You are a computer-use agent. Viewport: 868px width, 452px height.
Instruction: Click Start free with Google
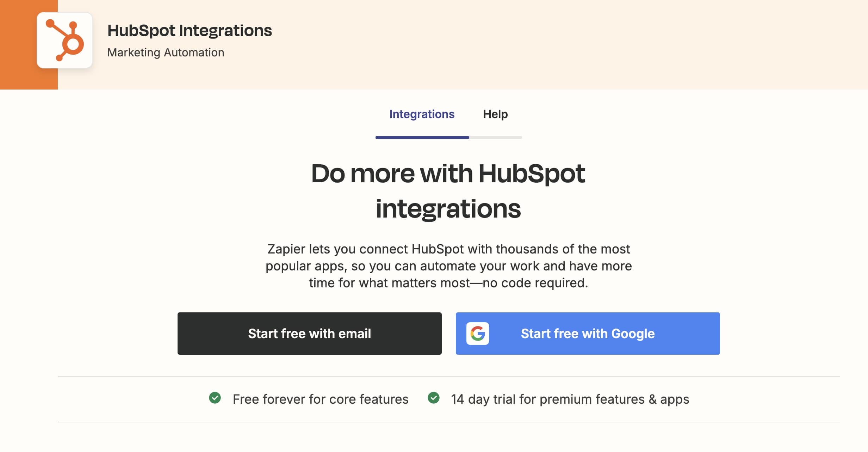tap(588, 333)
